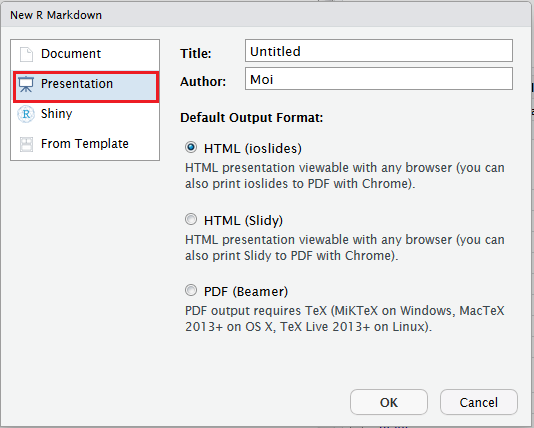Click the Document page icon

point(26,54)
